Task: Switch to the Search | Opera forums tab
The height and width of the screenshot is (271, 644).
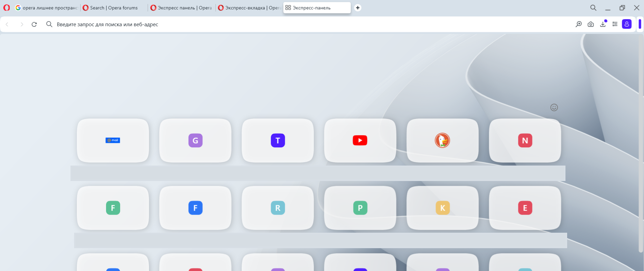Action: (x=114, y=8)
